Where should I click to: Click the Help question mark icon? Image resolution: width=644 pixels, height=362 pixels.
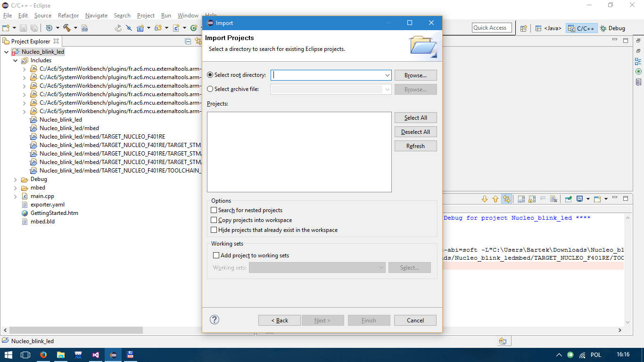[215, 320]
